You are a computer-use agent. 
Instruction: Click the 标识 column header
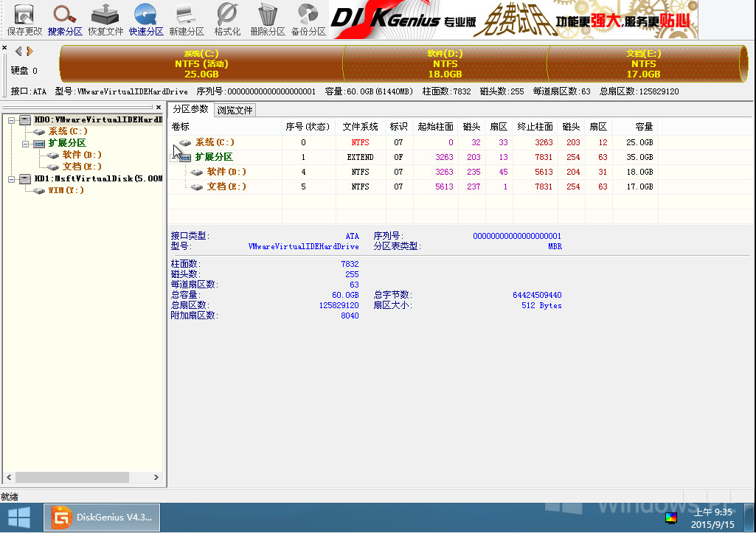tap(399, 127)
